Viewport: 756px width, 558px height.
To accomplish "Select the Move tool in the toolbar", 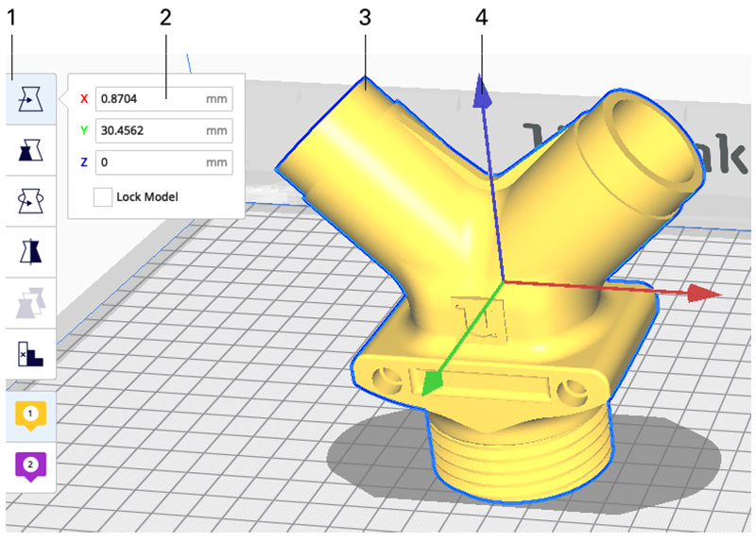I will point(30,99).
